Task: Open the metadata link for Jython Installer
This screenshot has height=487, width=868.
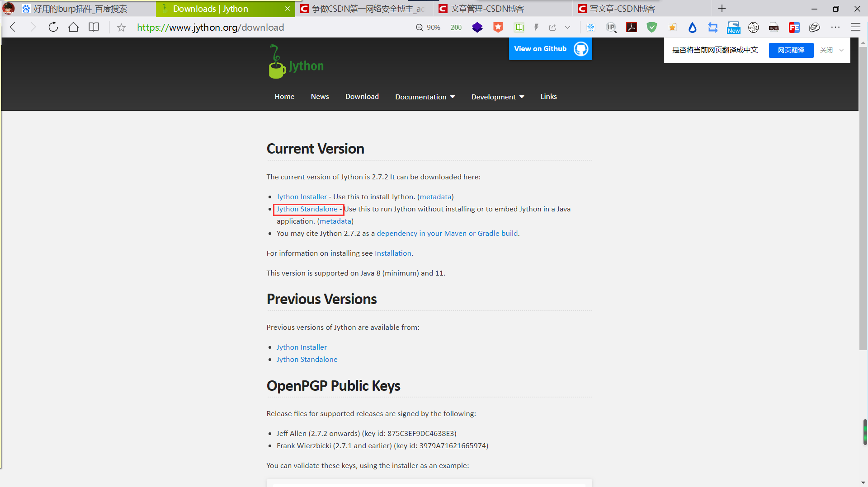Action: 436,197
